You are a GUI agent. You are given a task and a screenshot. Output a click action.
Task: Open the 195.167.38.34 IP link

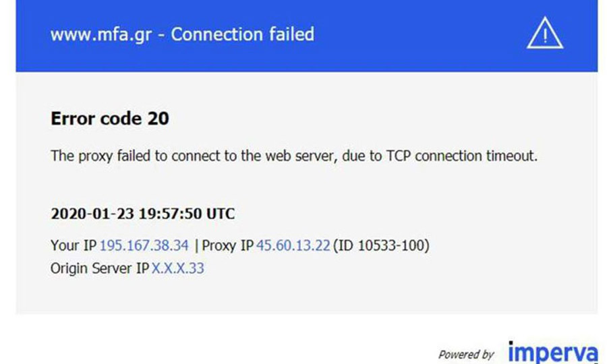(x=144, y=245)
